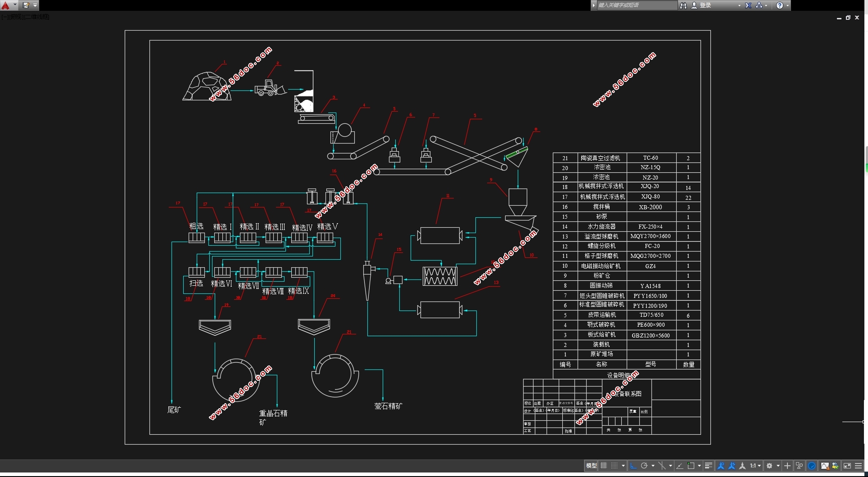The image size is (868, 477).
Task: Expand the A360 connection dropdown arrow
Action: click(766, 5)
